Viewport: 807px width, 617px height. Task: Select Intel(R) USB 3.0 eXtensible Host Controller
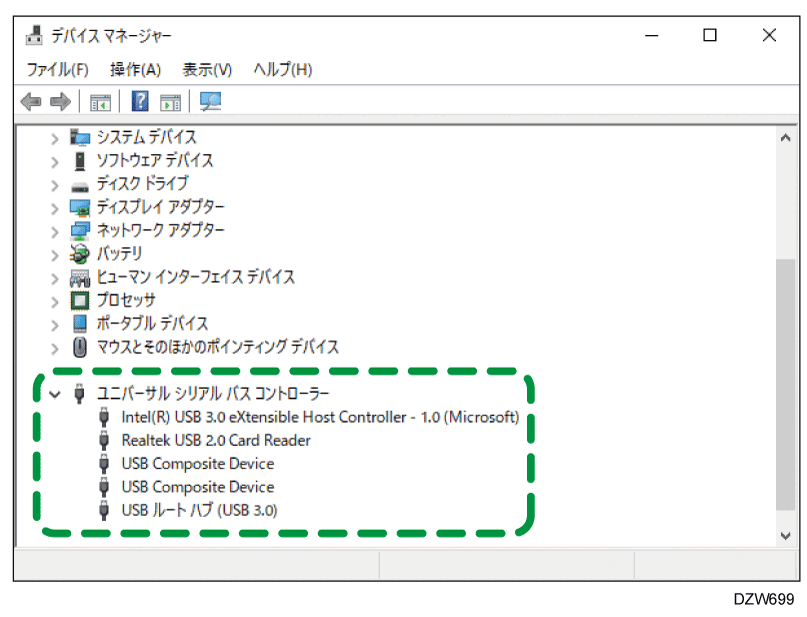tap(320, 417)
